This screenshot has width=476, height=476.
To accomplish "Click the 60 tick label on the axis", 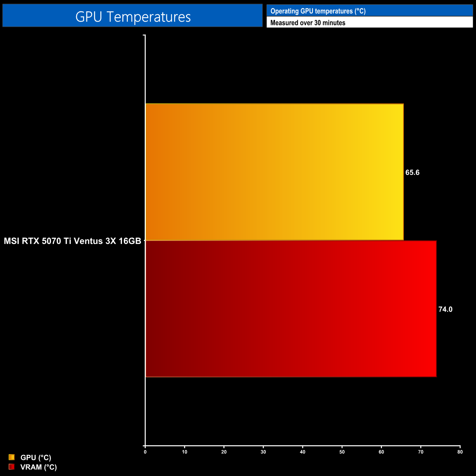I will click(382, 452).
